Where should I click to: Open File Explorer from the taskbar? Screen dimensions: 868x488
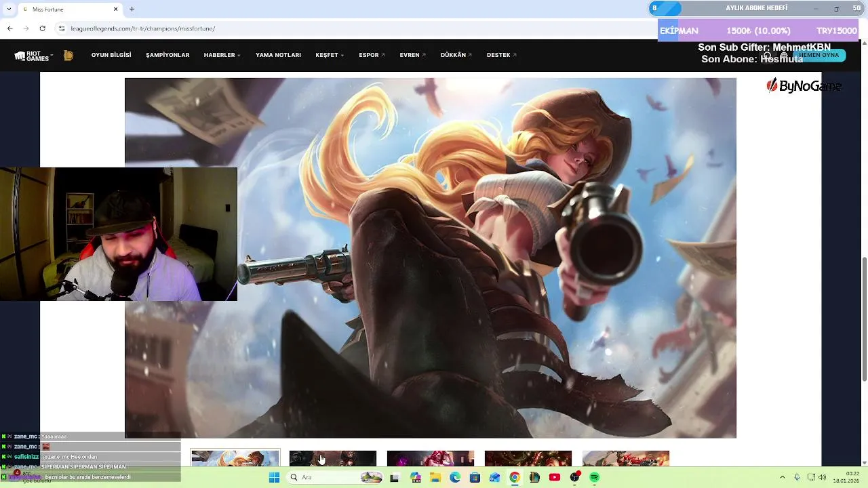[x=435, y=477]
